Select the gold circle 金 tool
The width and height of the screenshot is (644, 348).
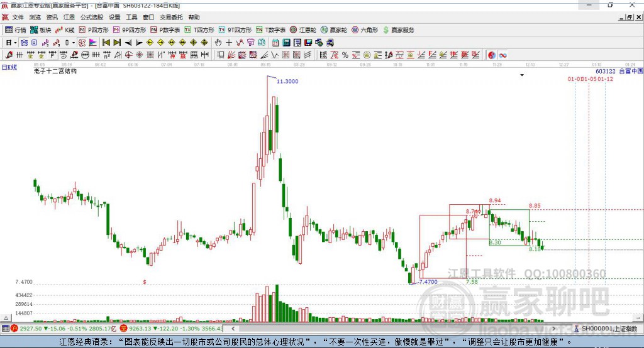point(367,55)
